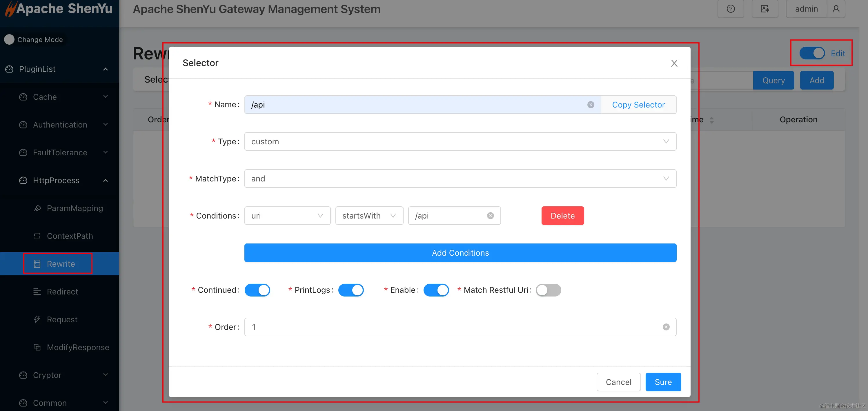This screenshot has width=868, height=411.
Task: Clear the Order field with its x icon
Action: coord(666,327)
